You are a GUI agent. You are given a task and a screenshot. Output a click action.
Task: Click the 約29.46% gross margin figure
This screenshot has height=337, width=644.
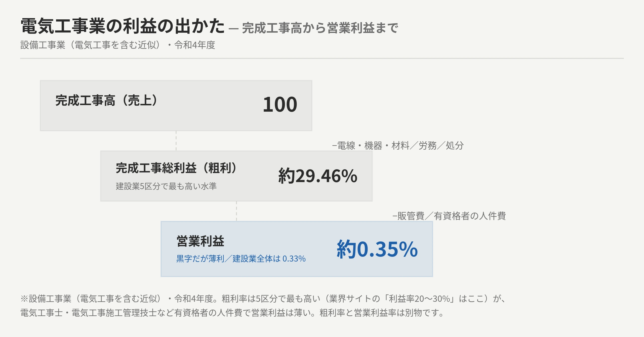[x=318, y=176]
